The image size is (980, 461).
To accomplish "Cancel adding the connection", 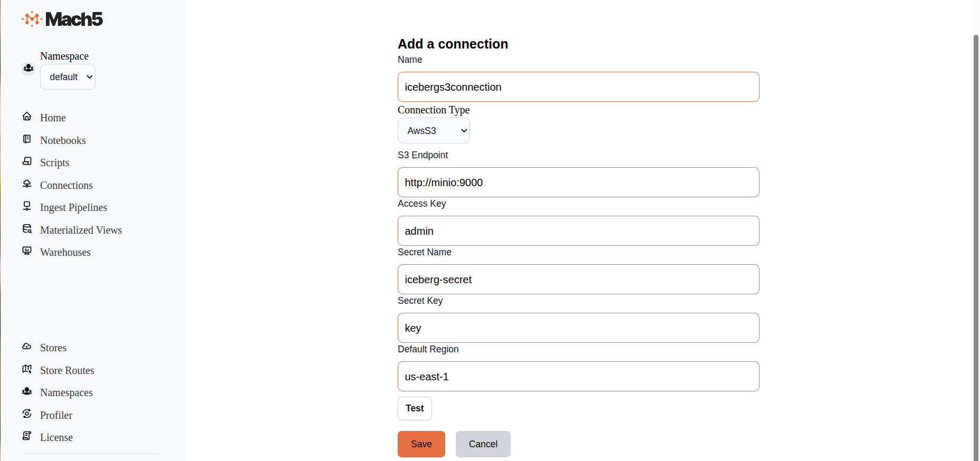I will pyautogui.click(x=483, y=444).
